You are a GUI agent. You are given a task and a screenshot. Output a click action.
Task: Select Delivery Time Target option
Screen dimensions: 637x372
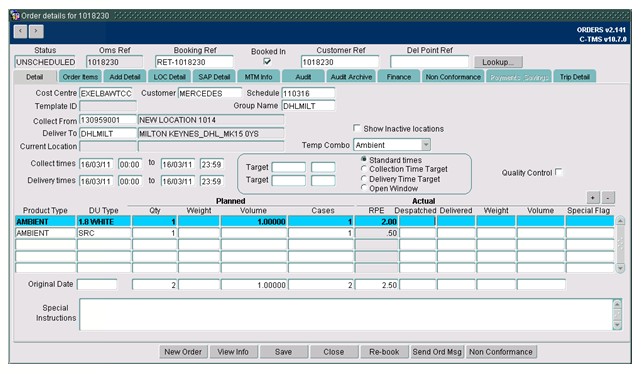364,179
